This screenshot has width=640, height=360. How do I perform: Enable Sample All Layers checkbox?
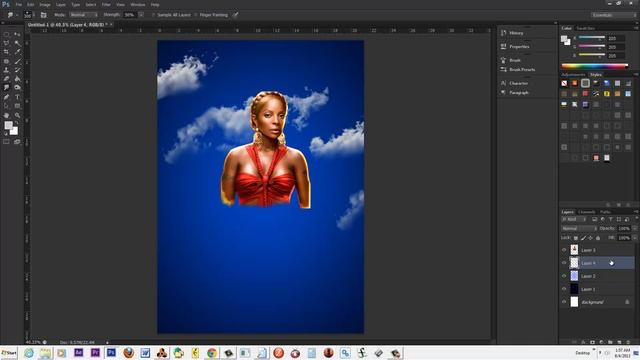tap(153, 15)
